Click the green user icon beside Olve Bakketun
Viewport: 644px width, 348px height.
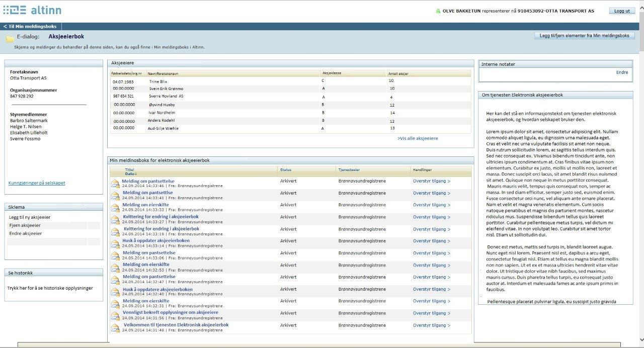pos(438,11)
